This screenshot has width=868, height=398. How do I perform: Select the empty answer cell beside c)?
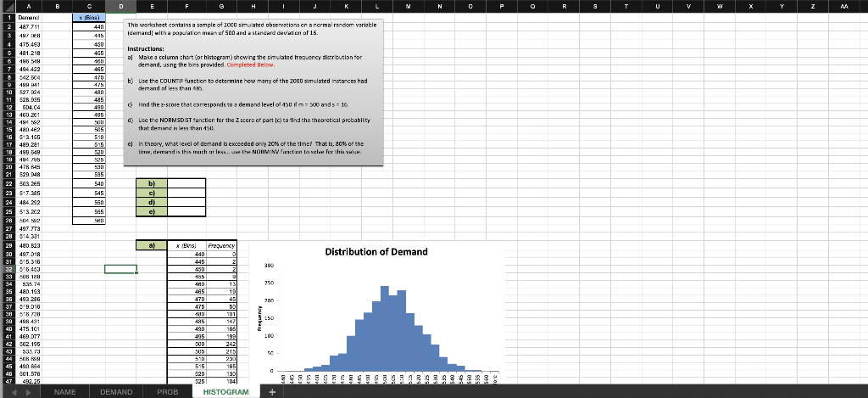click(186, 193)
